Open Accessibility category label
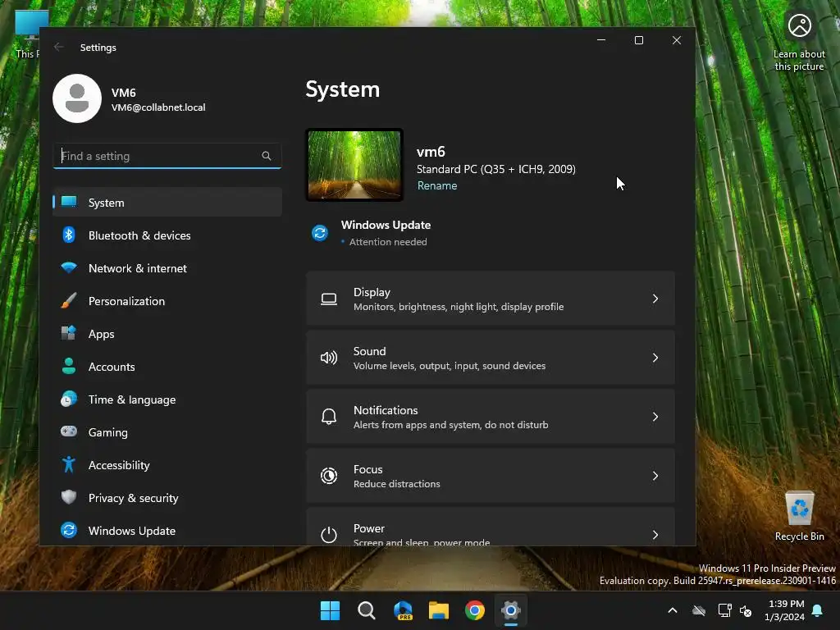The width and height of the screenshot is (840, 630). coord(119,465)
